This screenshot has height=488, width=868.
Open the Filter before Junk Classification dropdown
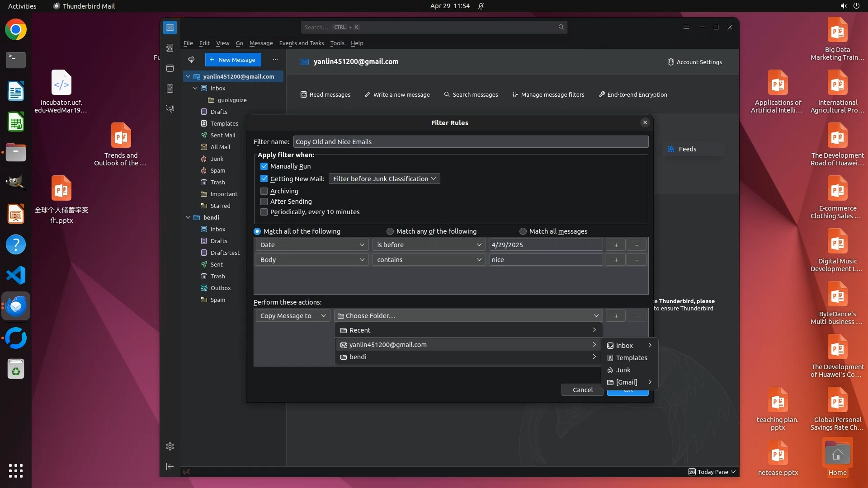click(384, 179)
